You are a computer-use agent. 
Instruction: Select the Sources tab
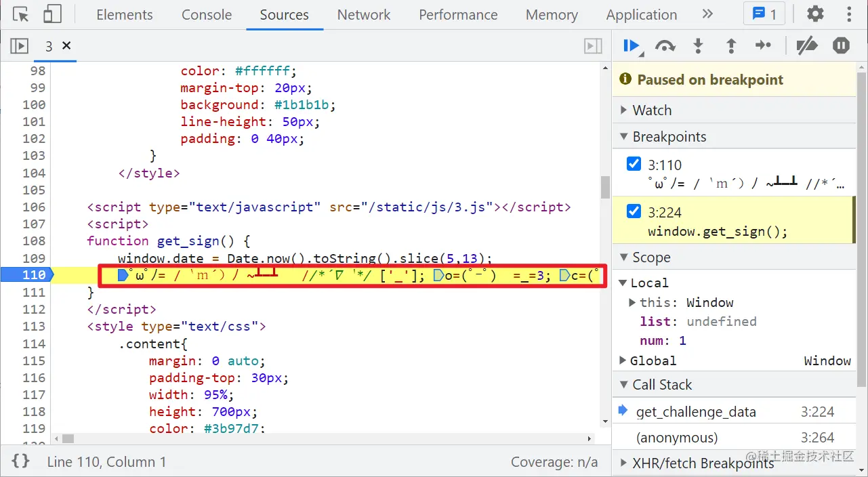284,15
